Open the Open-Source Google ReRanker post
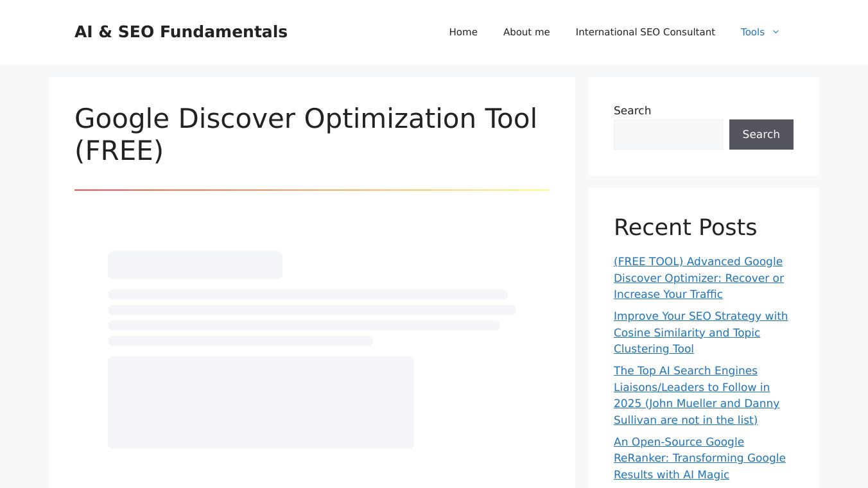The width and height of the screenshot is (868, 488). (x=699, y=458)
